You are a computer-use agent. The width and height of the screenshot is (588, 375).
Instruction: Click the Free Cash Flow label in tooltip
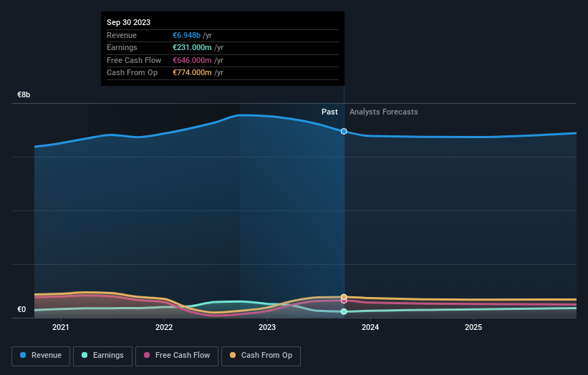134,60
